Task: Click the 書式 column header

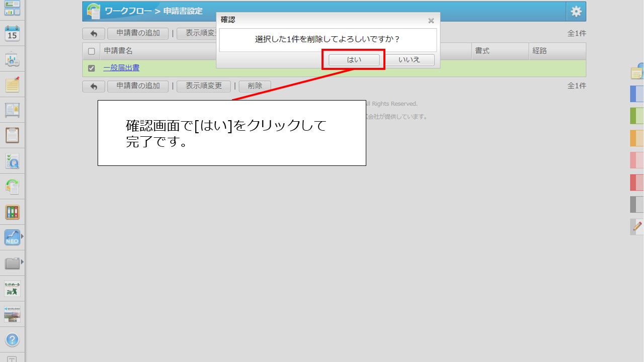Action: pyautogui.click(x=482, y=51)
